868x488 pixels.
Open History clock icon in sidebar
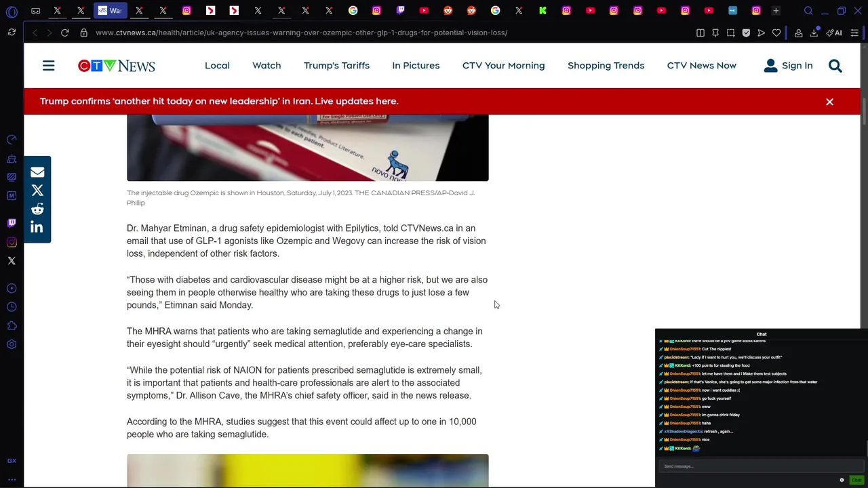pos(12,307)
